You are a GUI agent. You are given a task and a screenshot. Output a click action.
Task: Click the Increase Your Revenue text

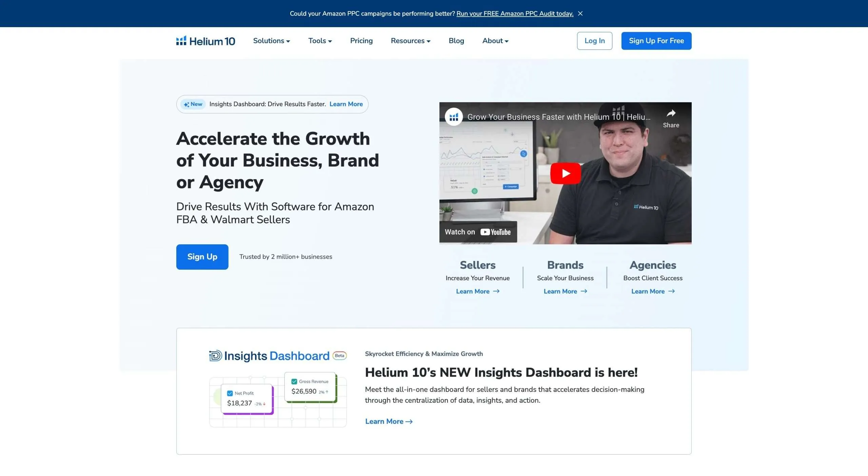tap(477, 278)
